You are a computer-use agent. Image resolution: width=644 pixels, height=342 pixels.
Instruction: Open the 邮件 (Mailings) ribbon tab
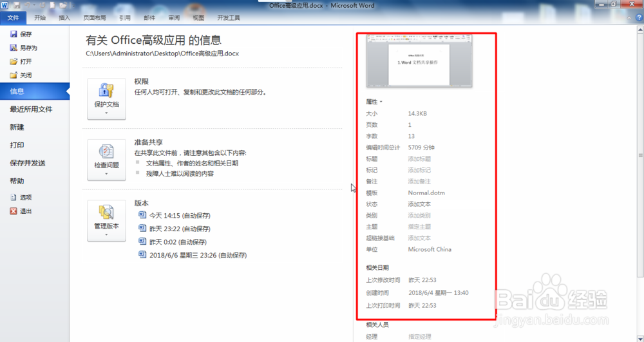[x=149, y=17]
